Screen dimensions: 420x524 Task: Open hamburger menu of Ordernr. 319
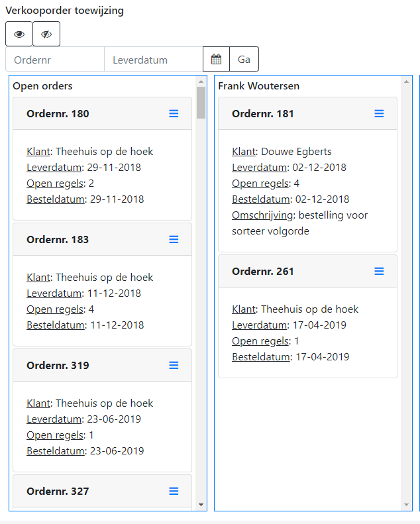click(x=174, y=366)
